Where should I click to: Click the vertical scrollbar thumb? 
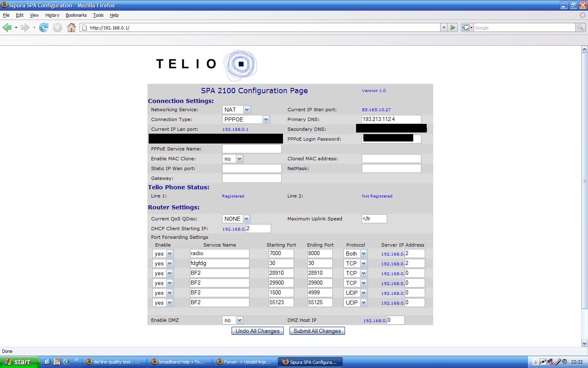pyautogui.click(x=584, y=181)
